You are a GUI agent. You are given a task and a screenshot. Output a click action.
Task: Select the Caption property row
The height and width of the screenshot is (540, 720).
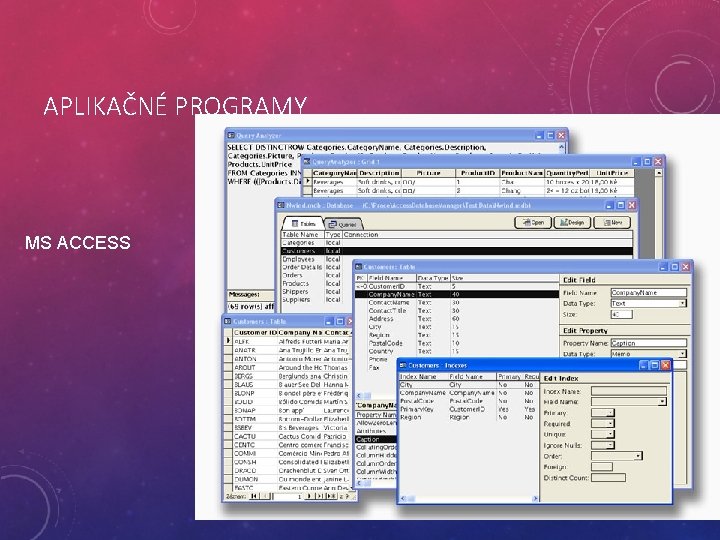point(376,439)
